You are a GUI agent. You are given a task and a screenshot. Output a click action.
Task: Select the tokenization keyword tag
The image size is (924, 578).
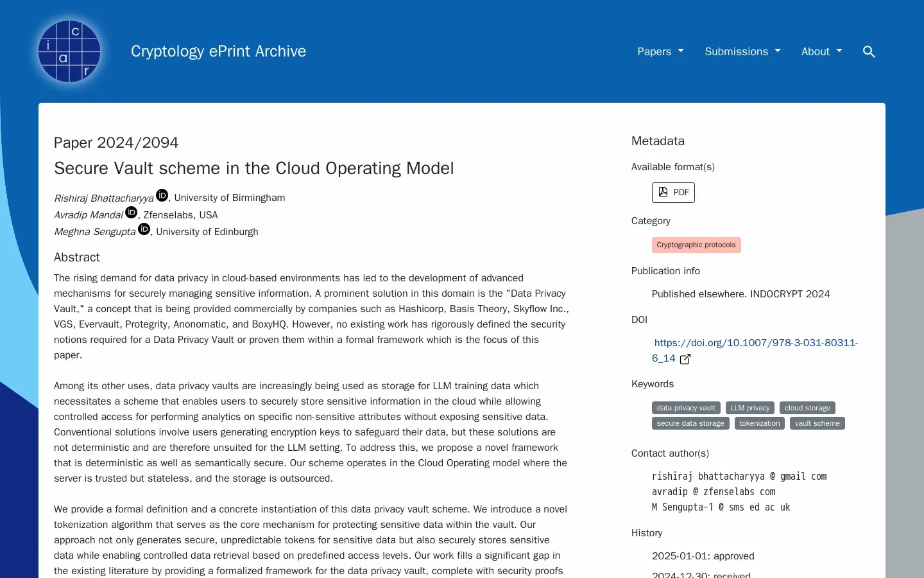pos(759,423)
